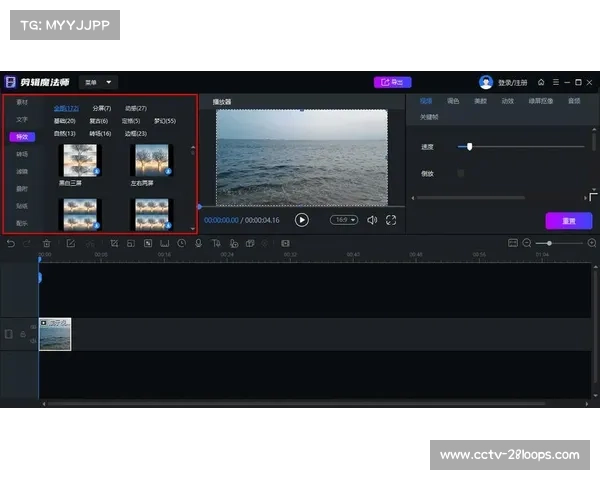Zoom out timeline with minus magnifier
Image resolution: width=600 pixels, height=480 pixels.
tap(527, 243)
